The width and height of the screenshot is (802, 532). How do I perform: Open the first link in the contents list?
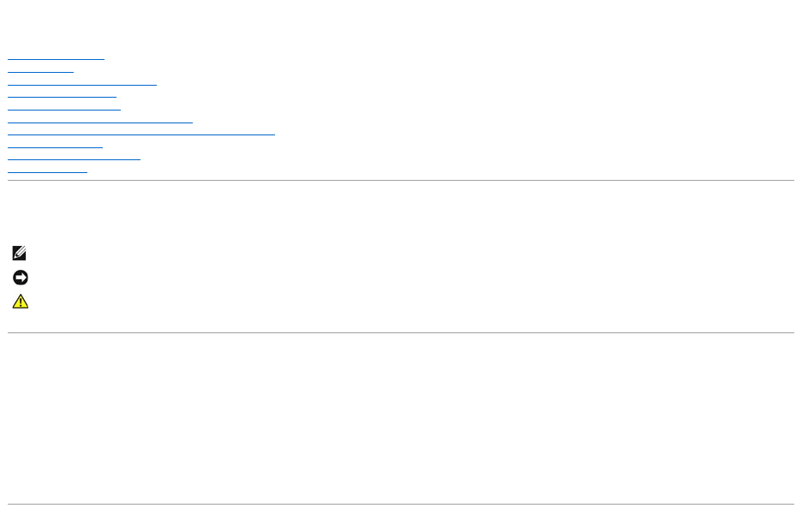[x=56, y=58]
